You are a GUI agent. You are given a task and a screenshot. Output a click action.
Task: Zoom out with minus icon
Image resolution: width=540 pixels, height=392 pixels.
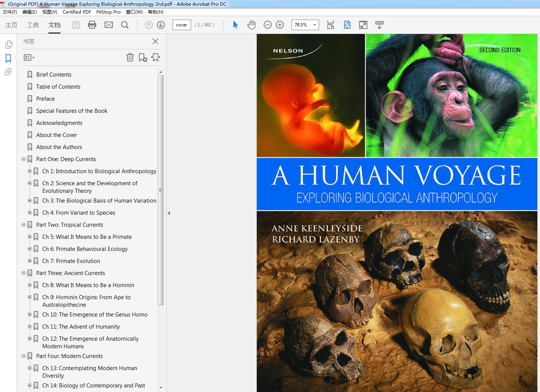click(268, 25)
